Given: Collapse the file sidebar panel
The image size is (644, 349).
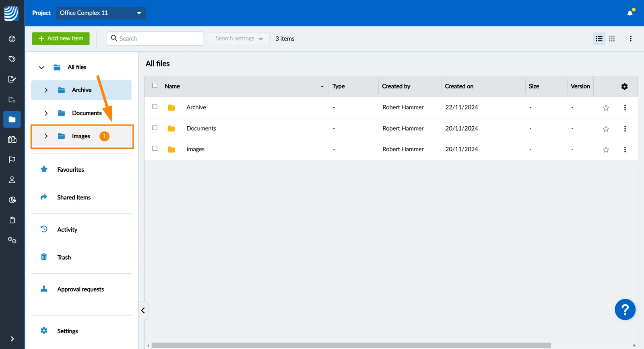Looking at the screenshot, I should pos(143,310).
